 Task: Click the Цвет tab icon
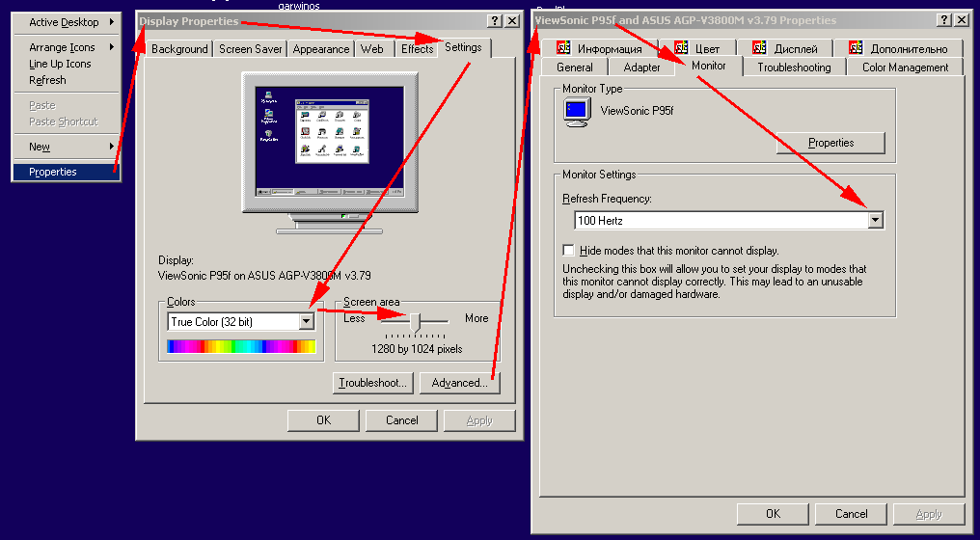point(682,48)
